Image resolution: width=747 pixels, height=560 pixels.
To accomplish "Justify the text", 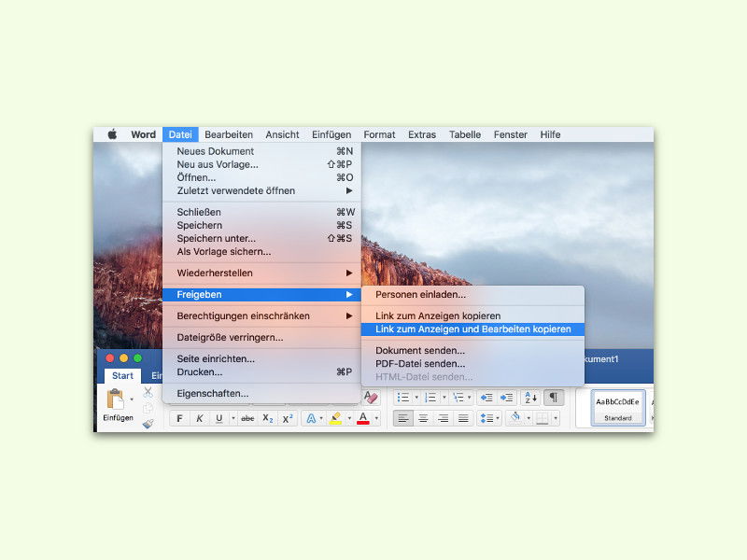I will pyautogui.click(x=463, y=418).
